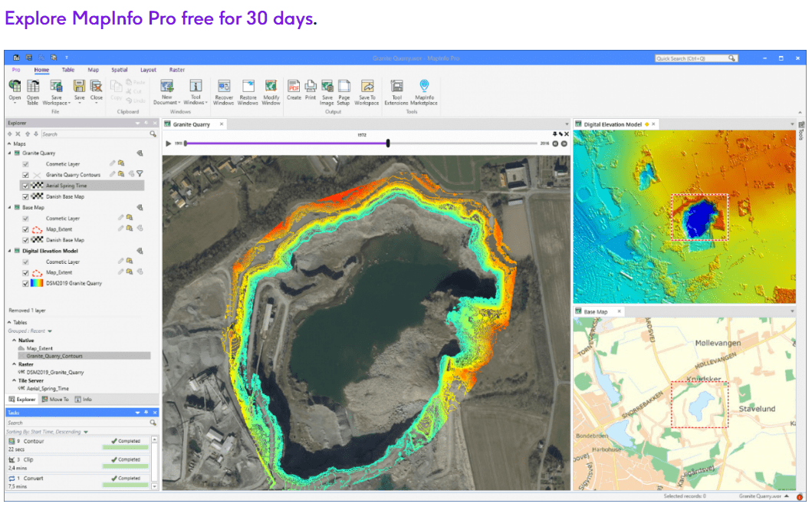The width and height of the screenshot is (812, 507).
Task: Create a PDF using the Create icon
Action: (x=294, y=87)
